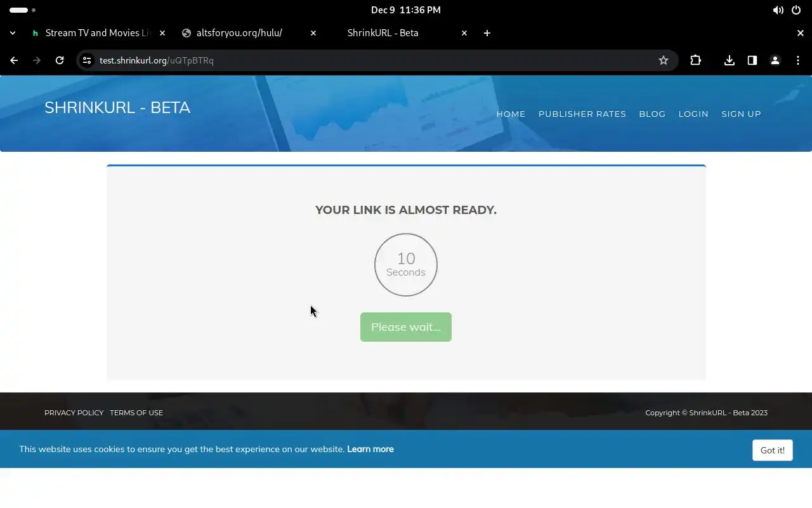This screenshot has width=812, height=508.
Task: Open the SIGN UP page
Action: click(741, 114)
